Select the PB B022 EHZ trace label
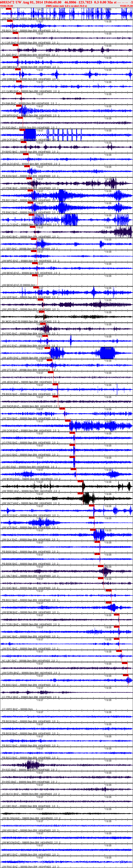 pos(31,601)
